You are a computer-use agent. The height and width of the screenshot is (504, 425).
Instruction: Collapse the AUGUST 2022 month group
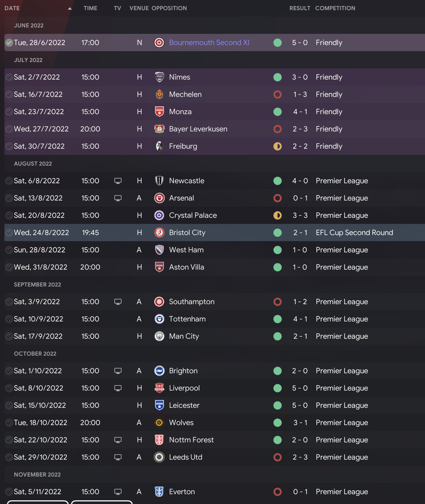tap(33, 164)
